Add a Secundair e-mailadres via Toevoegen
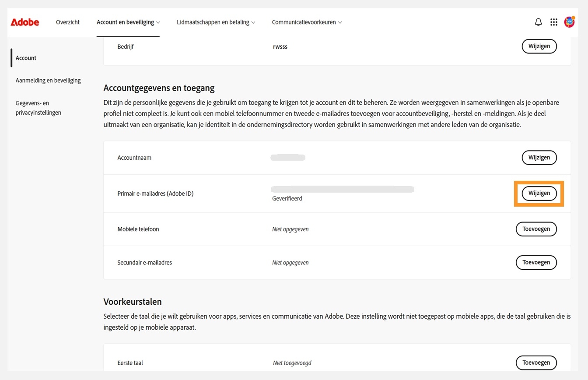Screen dimensions: 588x380 tap(536, 262)
